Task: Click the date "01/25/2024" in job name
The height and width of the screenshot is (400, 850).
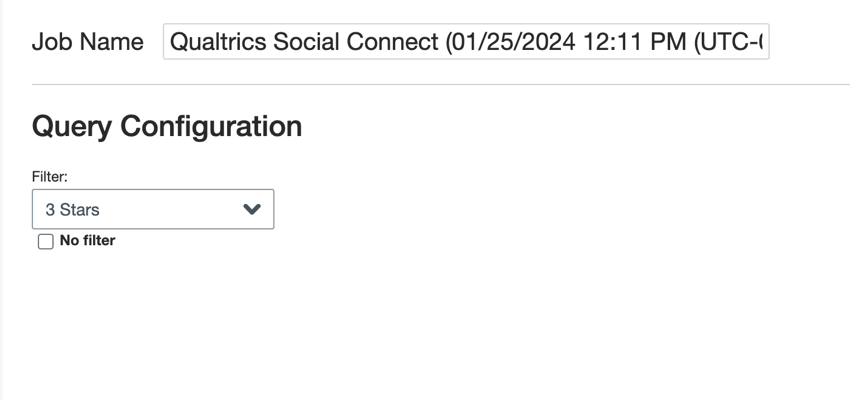Action: coord(510,42)
